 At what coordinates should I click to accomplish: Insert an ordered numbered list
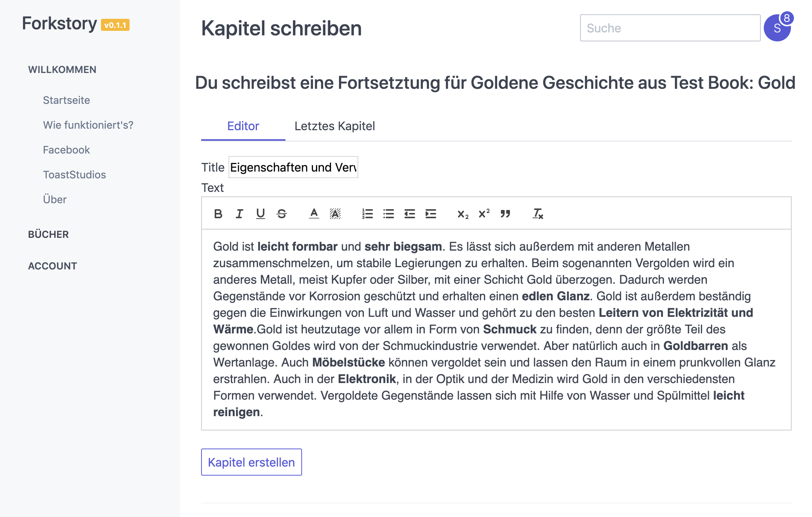367,214
